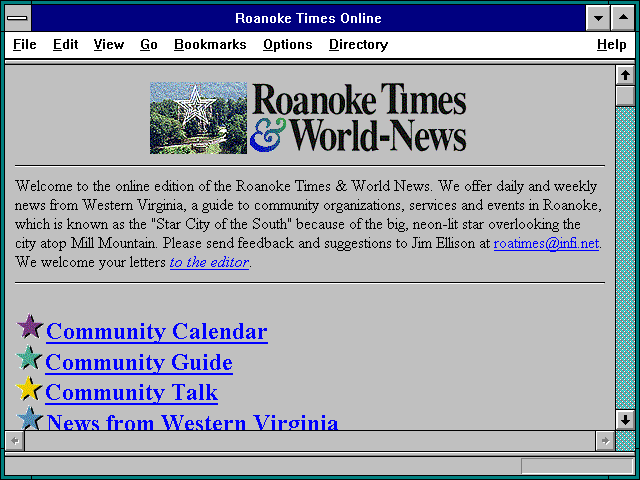The width and height of the screenshot is (640, 480).
Task: Open the Edit menu
Action: point(65,44)
